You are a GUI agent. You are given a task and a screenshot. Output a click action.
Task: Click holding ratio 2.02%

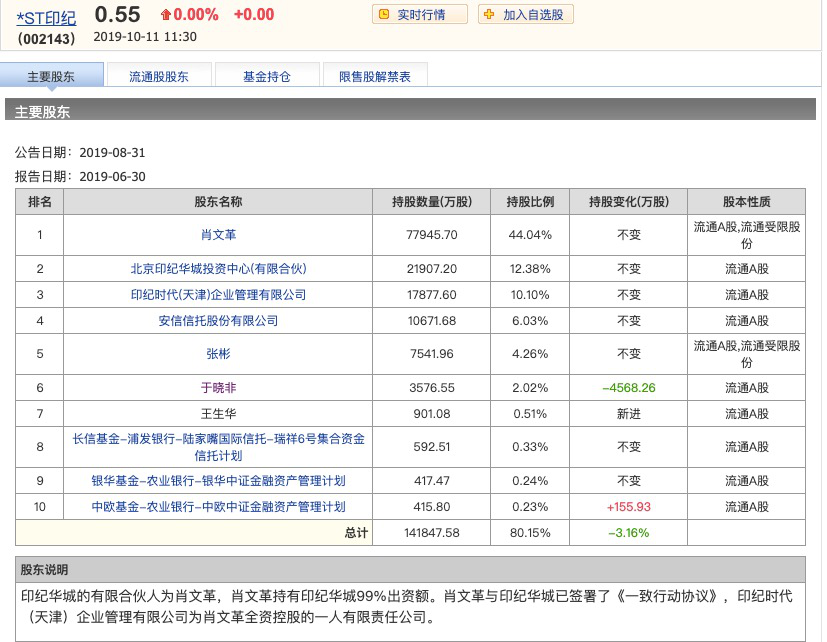530,388
